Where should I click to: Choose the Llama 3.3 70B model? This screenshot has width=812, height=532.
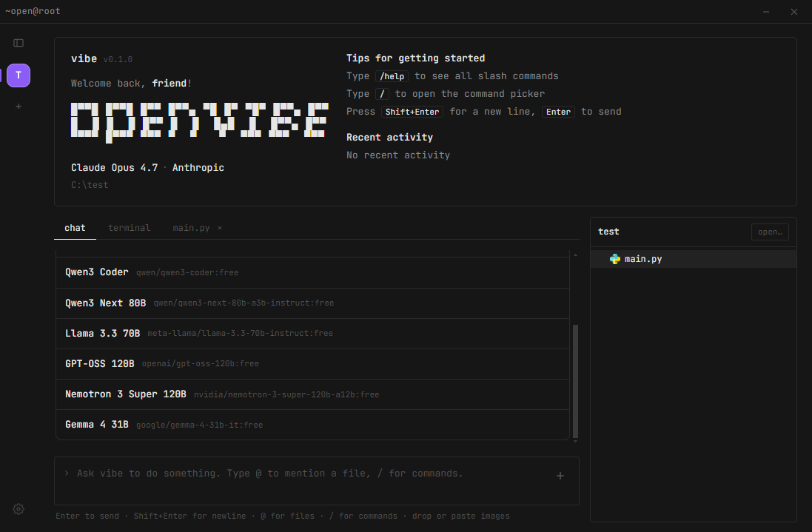click(313, 334)
